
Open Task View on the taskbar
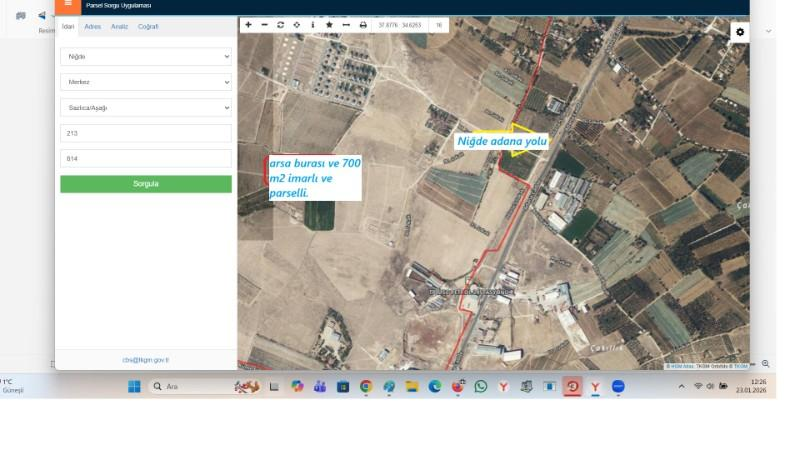tap(274, 386)
